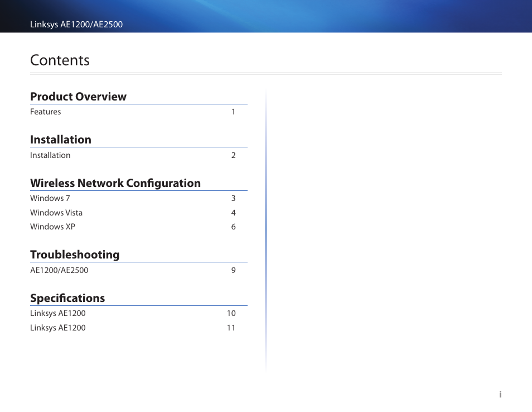Click the Contents page title

pyautogui.click(x=60, y=60)
